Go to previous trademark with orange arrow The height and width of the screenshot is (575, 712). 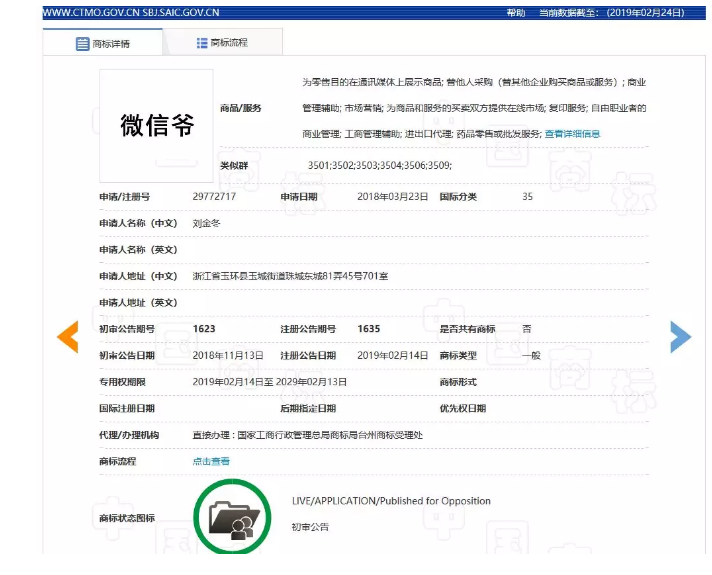68,337
